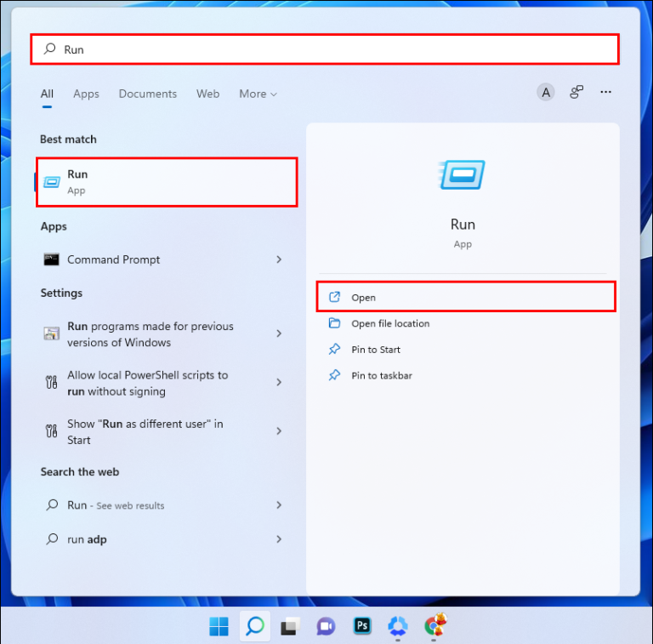Select the Web filter tab
This screenshot has width=653, height=644.
(207, 94)
